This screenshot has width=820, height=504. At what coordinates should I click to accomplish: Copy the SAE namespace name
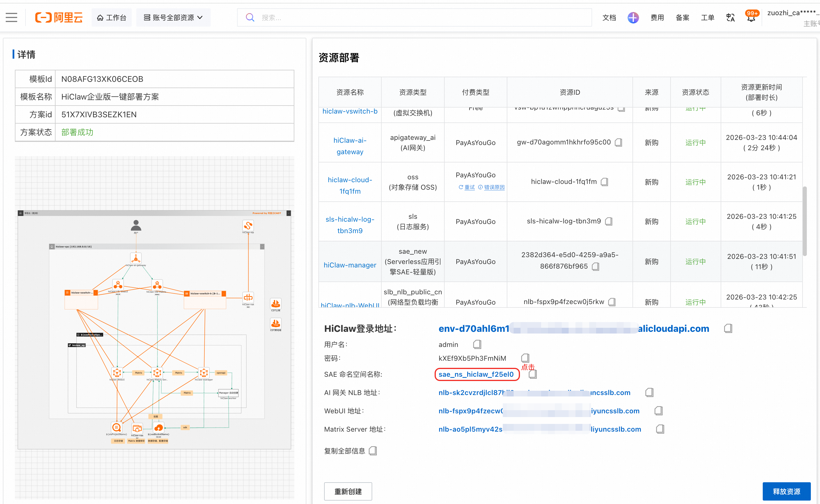click(x=533, y=374)
